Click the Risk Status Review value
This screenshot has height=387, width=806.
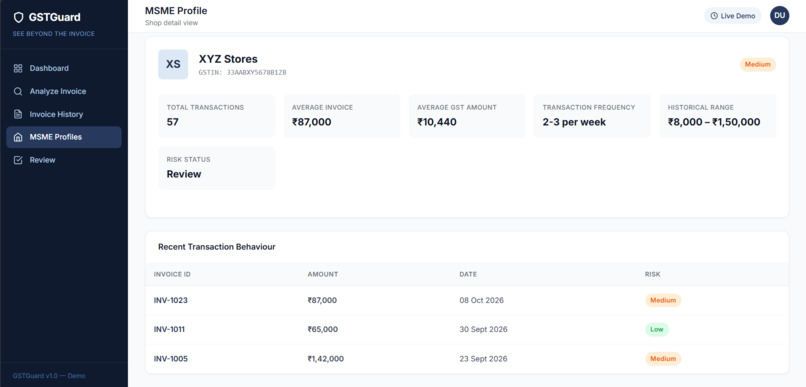184,174
